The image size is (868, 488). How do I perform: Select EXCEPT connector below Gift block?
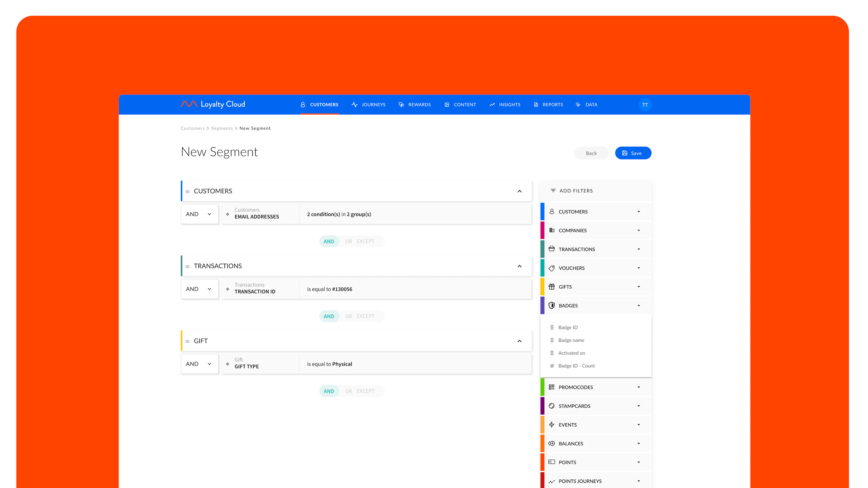366,391
